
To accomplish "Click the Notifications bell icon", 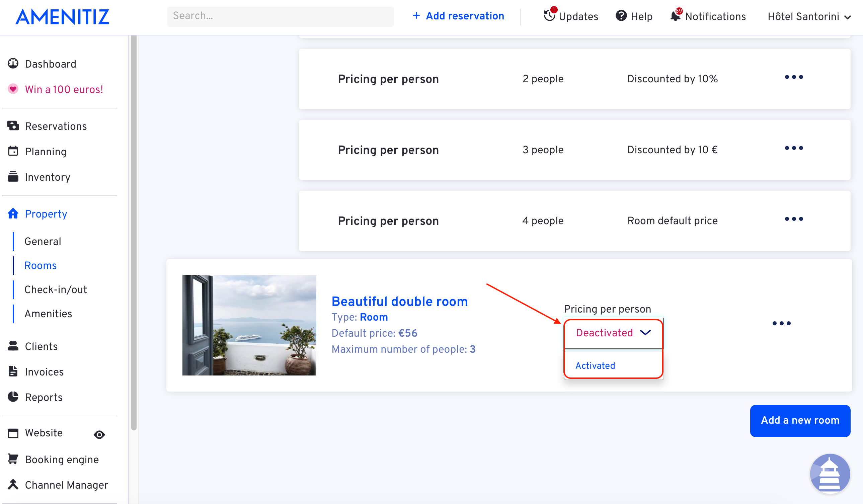I will (675, 16).
